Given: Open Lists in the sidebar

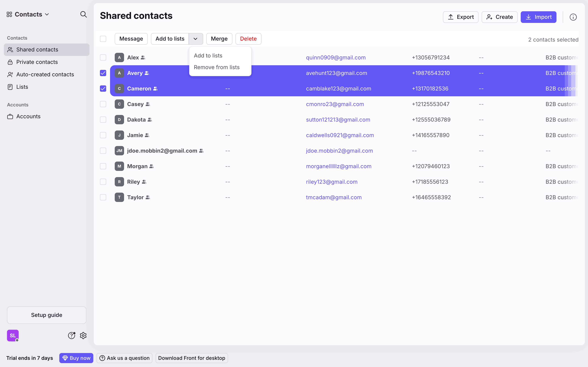Looking at the screenshot, I should [22, 87].
